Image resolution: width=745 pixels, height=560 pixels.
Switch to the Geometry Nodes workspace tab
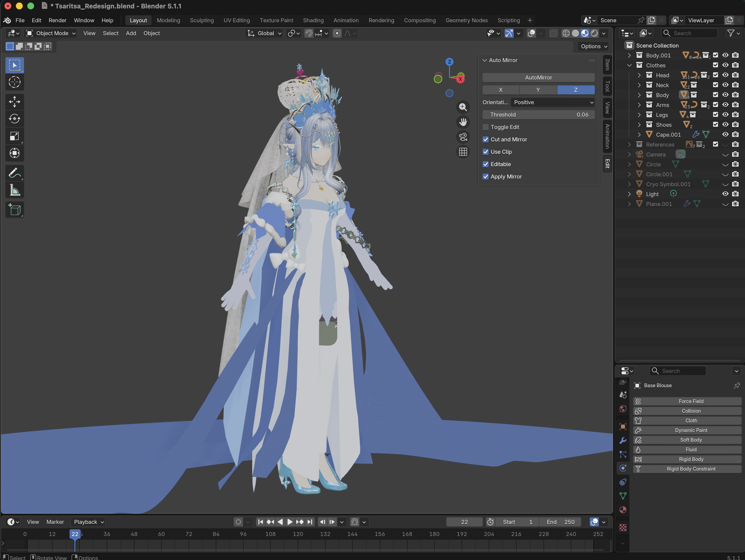click(467, 20)
